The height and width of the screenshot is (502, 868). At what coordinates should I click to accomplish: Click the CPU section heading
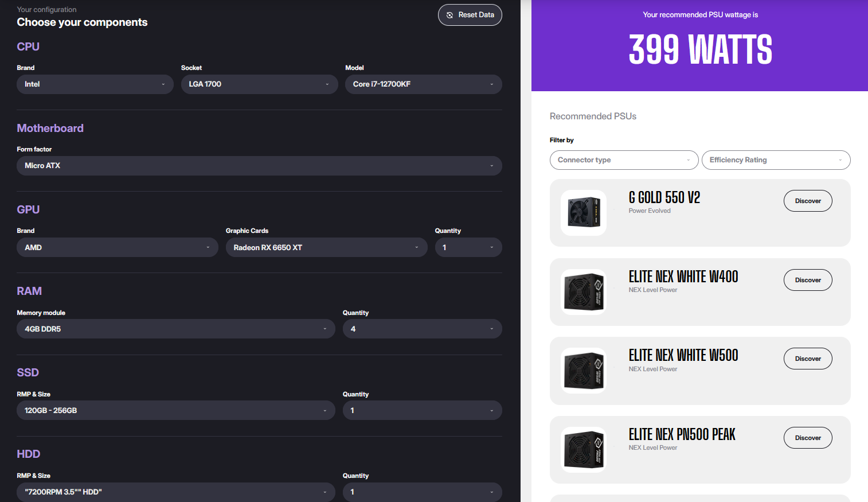tap(28, 47)
